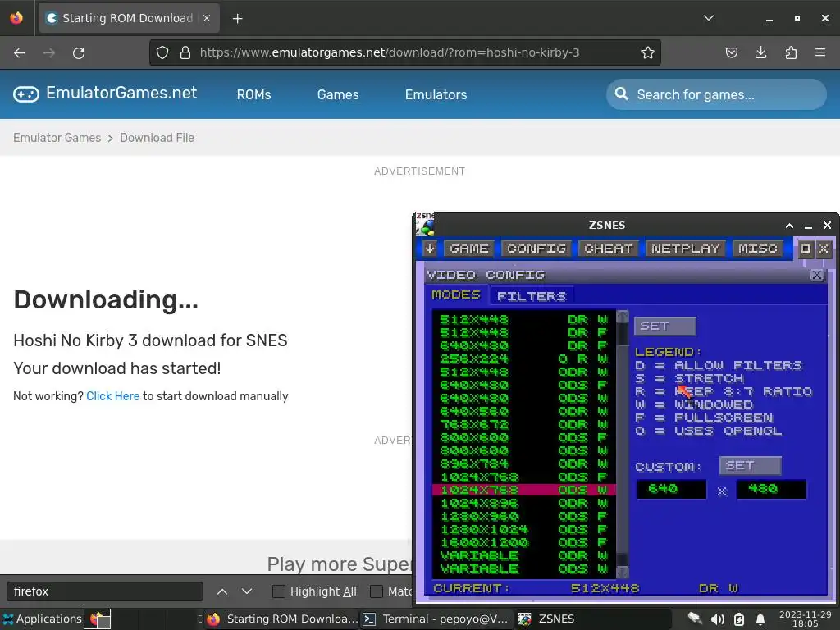The width and height of the screenshot is (840, 630).
Task: Reload the Firefox page
Action: (x=79, y=53)
